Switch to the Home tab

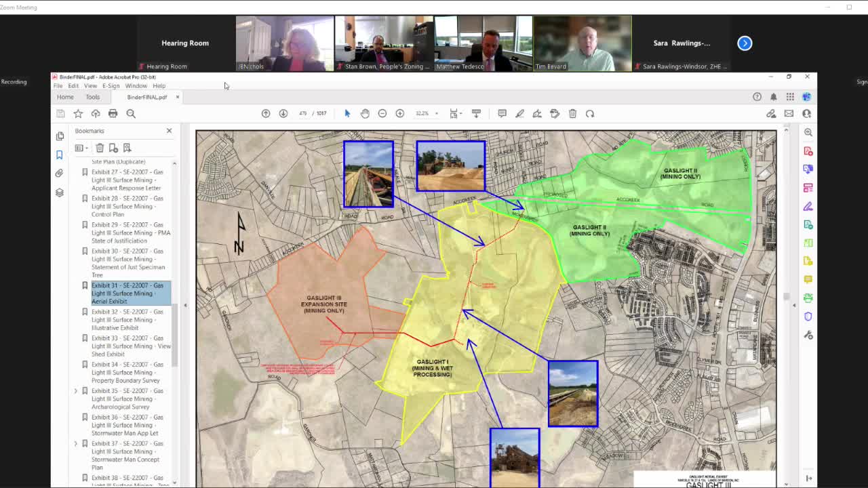65,98
